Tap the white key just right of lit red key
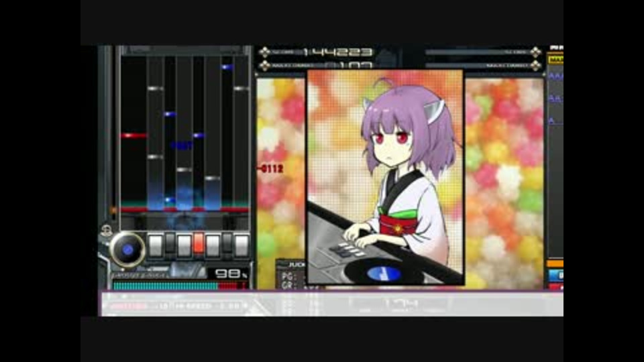The width and height of the screenshot is (644, 362). (213, 245)
